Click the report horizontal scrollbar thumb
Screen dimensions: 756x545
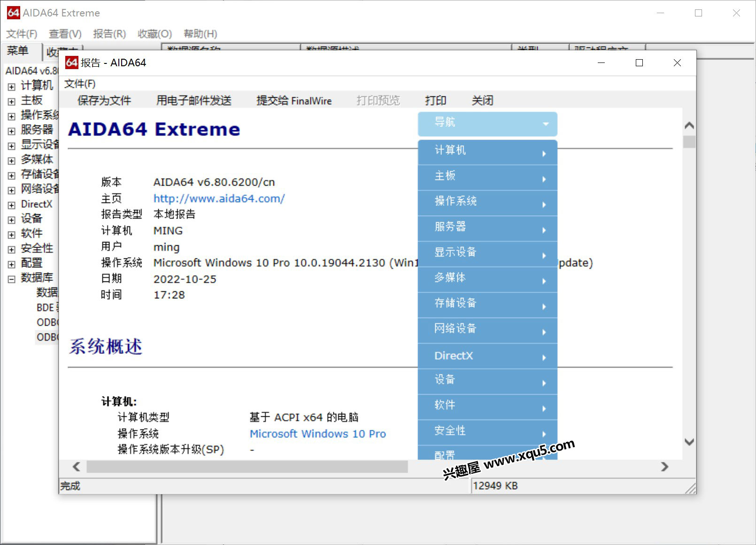point(247,467)
